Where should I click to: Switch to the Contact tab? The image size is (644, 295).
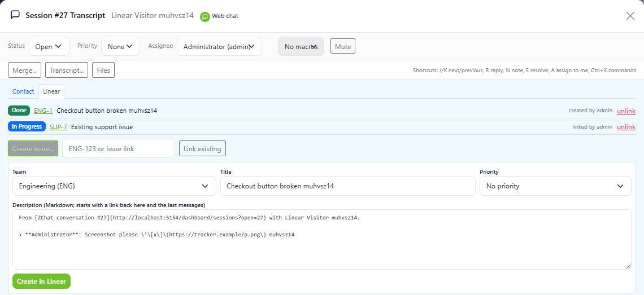[23, 91]
